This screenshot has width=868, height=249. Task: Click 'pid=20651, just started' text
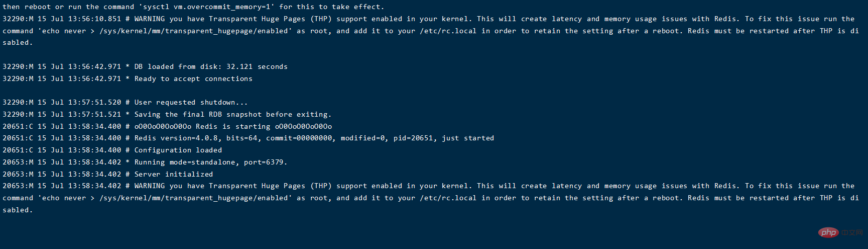(x=444, y=138)
